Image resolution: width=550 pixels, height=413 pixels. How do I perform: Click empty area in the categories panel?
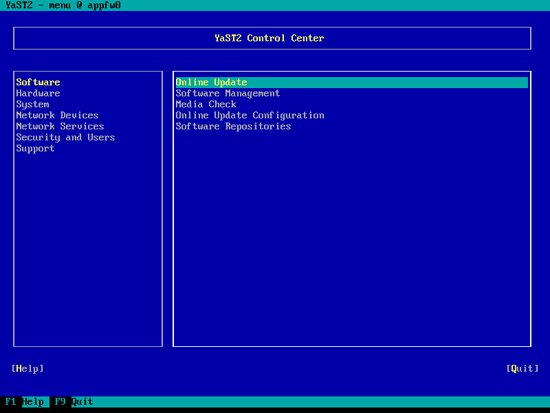pos(88,249)
